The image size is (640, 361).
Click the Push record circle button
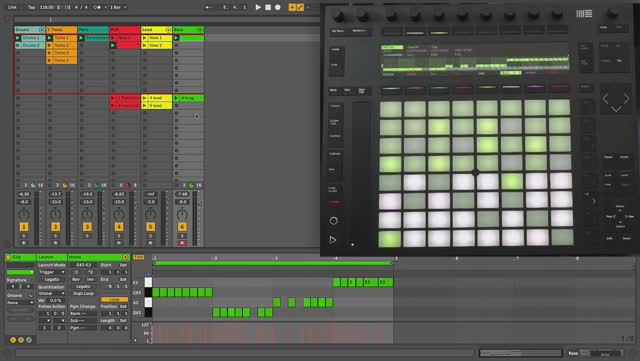(333, 221)
